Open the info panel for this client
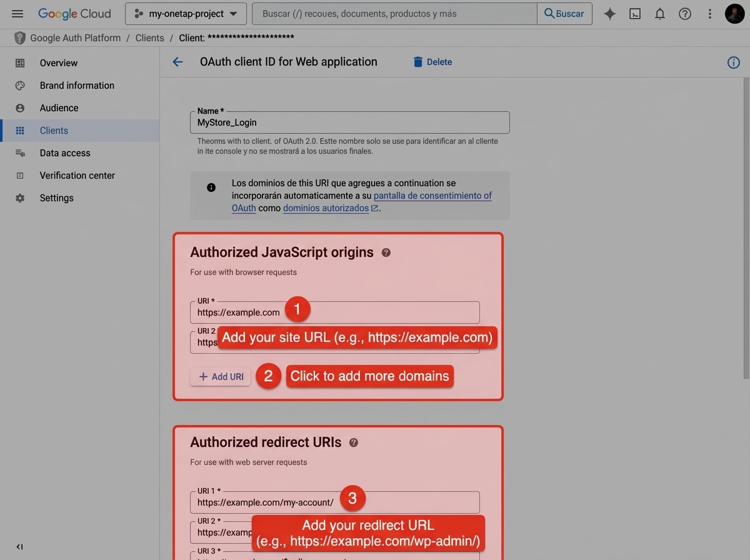Viewport: 750px width, 560px height. 734,62
